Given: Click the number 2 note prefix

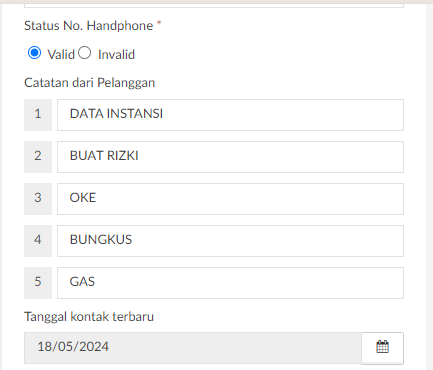Looking at the screenshot, I should point(38,157).
